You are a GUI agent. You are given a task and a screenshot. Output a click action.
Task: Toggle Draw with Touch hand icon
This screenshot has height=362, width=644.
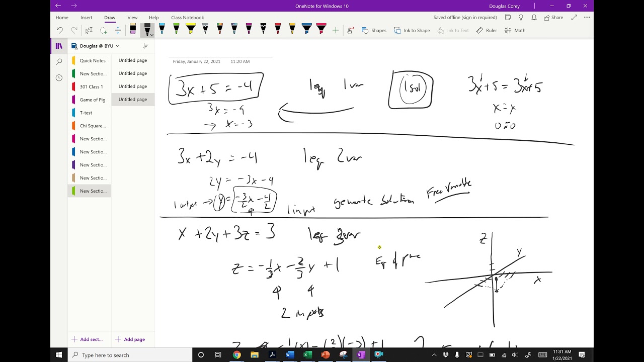[x=350, y=31]
